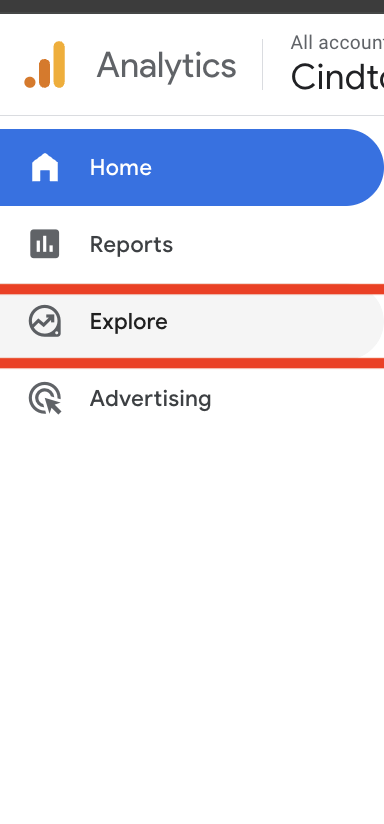Screen dimensions: 384x824
Task: Click the dark window bar at top
Action: (x=192, y=6)
